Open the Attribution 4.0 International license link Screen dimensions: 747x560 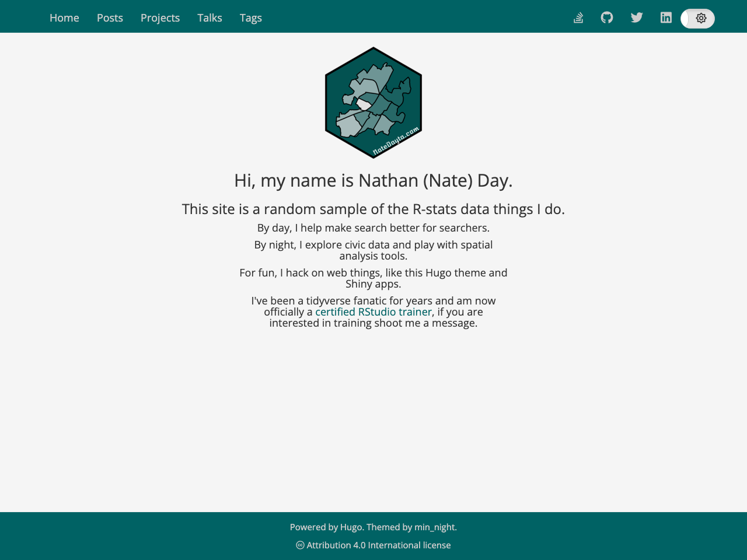pos(378,545)
